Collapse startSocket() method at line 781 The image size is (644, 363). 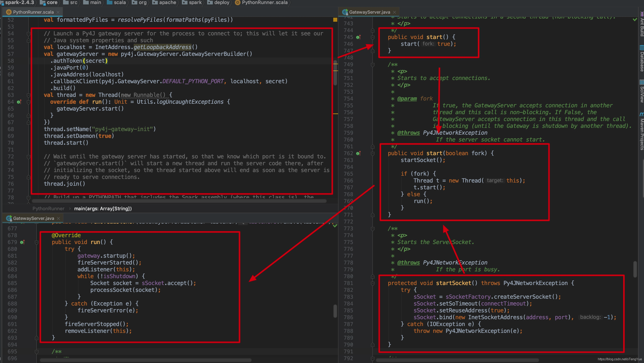pyautogui.click(x=373, y=283)
